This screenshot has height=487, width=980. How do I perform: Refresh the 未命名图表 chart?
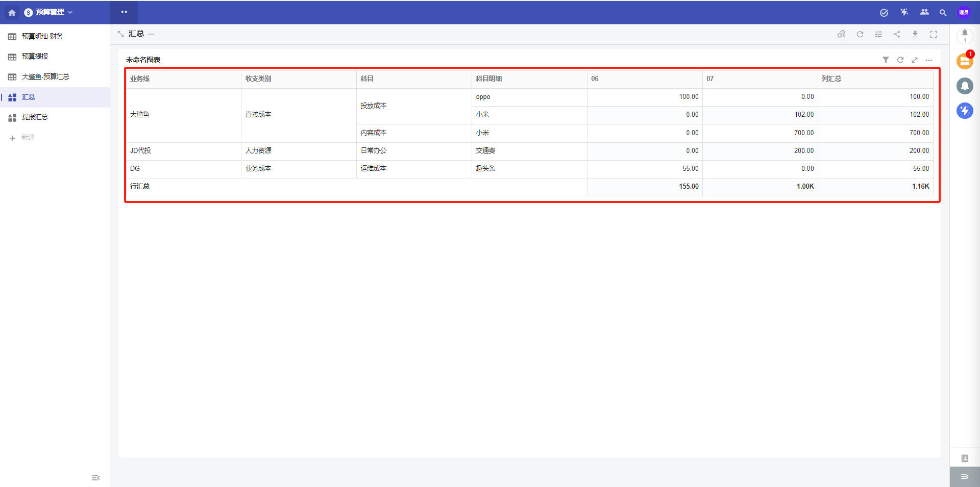[x=900, y=60]
